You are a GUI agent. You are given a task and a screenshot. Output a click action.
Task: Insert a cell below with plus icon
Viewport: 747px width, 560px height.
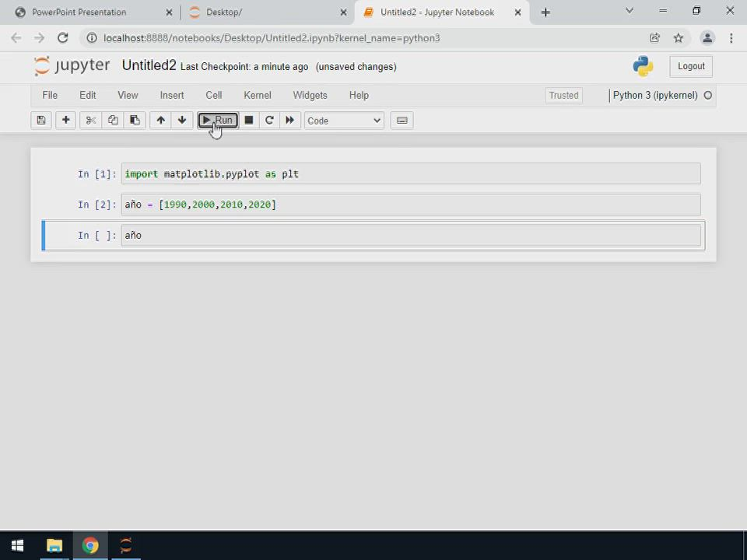pos(65,121)
